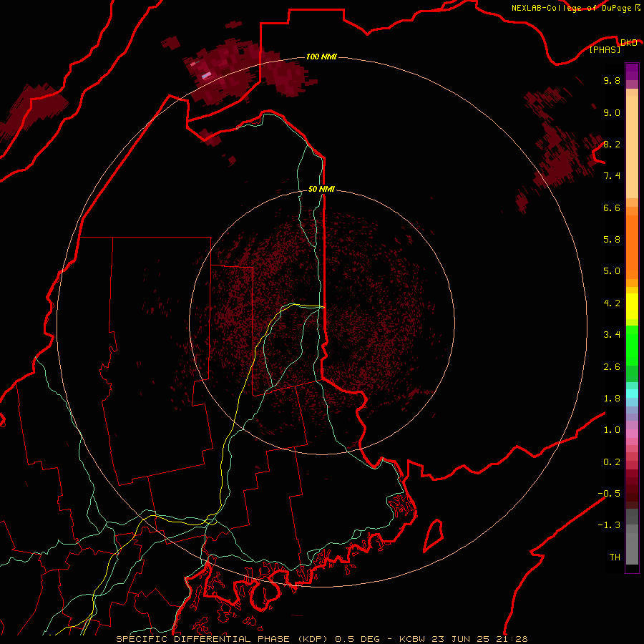Click the 5.0 scale value
Viewport: 644px width, 644px height.
[x=612, y=271]
